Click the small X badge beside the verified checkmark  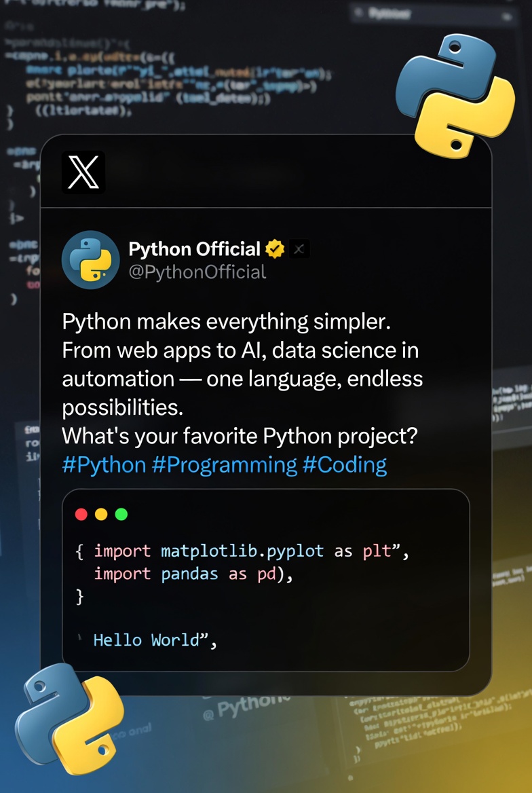pos(299,248)
